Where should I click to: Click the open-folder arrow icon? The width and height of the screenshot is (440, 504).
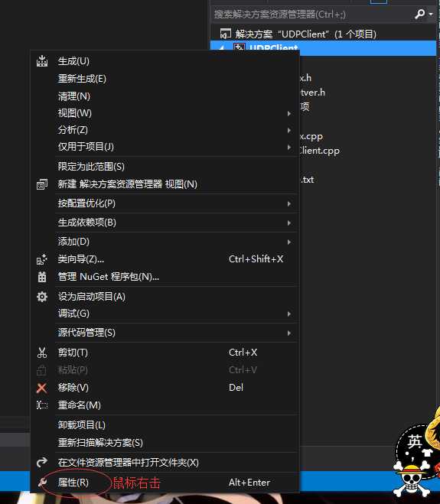42,462
